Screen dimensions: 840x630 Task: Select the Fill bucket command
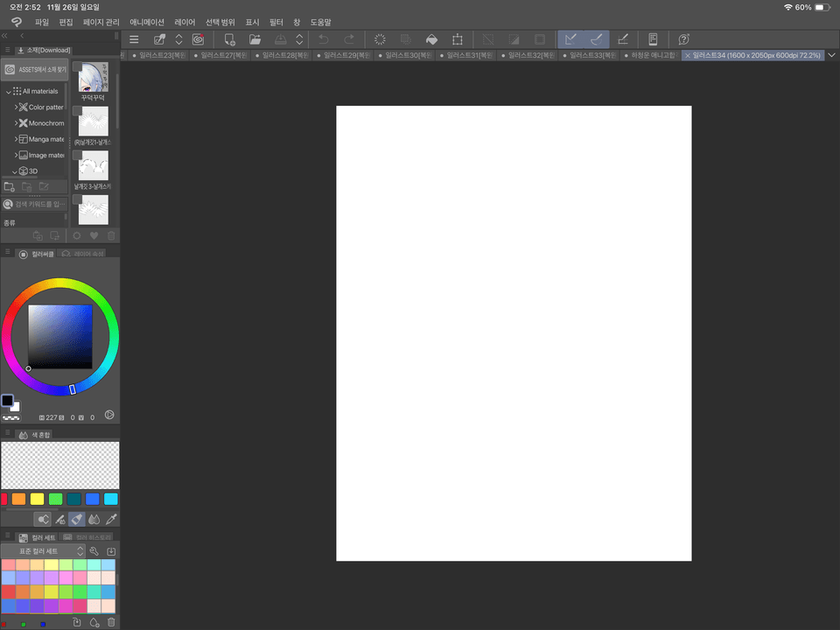pyautogui.click(x=431, y=39)
